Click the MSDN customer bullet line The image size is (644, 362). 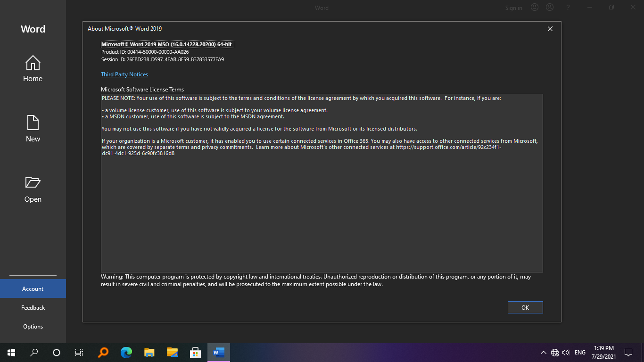[193, 116]
